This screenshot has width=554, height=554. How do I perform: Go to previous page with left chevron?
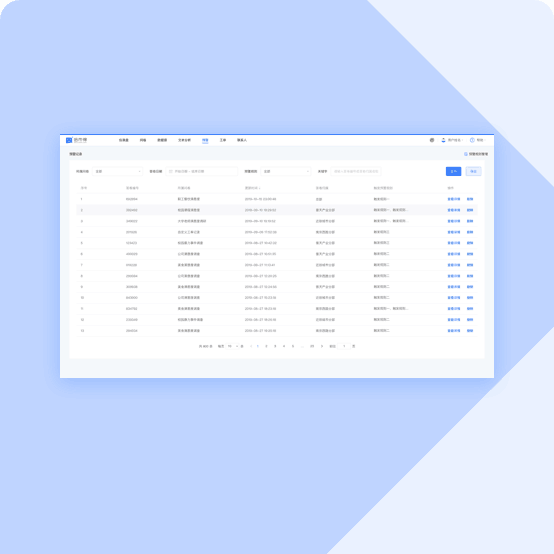251,346
